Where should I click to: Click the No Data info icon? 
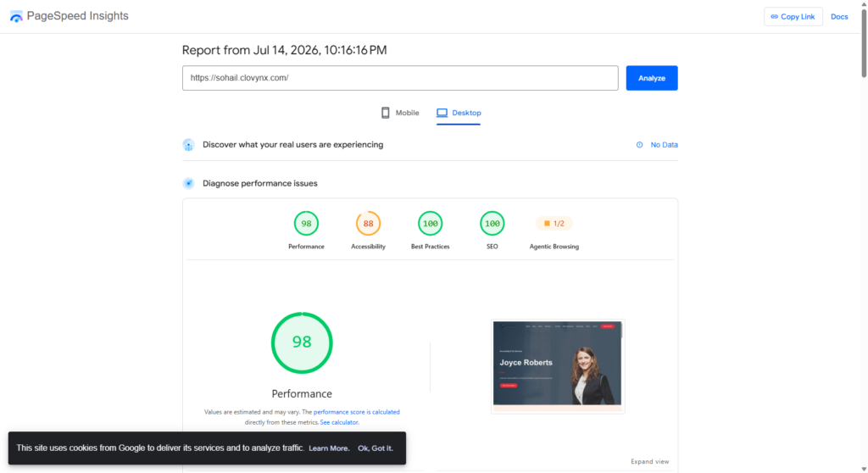(639, 145)
